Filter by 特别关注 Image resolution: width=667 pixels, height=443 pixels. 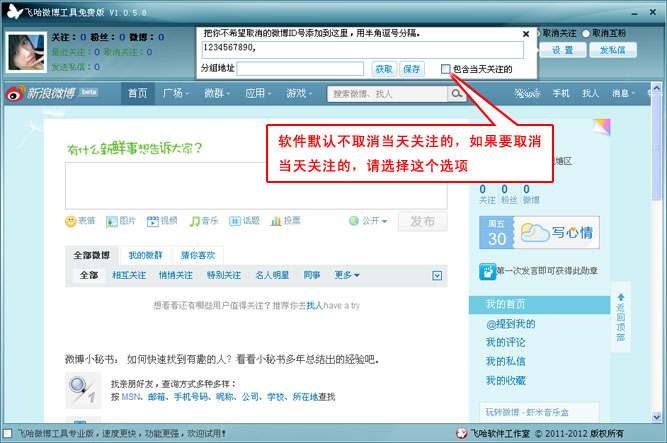point(224,275)
